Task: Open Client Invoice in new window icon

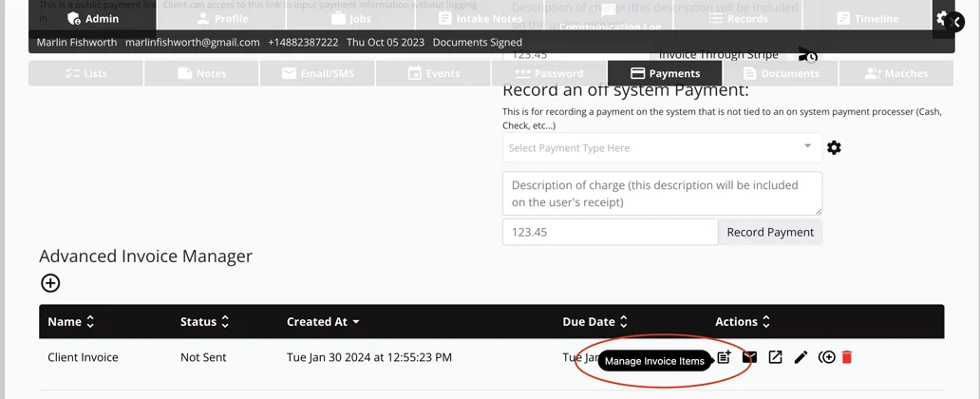Action: pyautogui.click(x=775, y=357)
